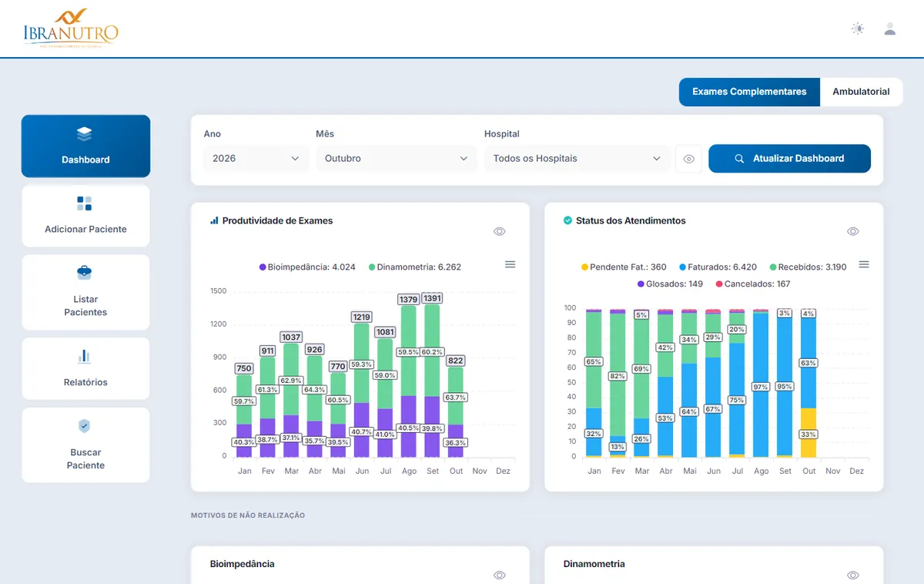This screenshot has height=584, width=924.
Task: Click the Listar Pacientes briefcase icon
Action: [85, 273]
